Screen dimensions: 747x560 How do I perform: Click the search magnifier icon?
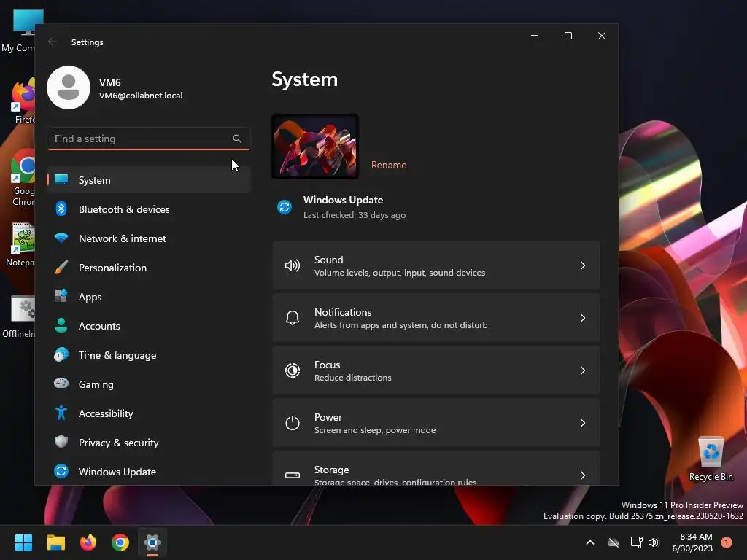[x=237, y=139]
